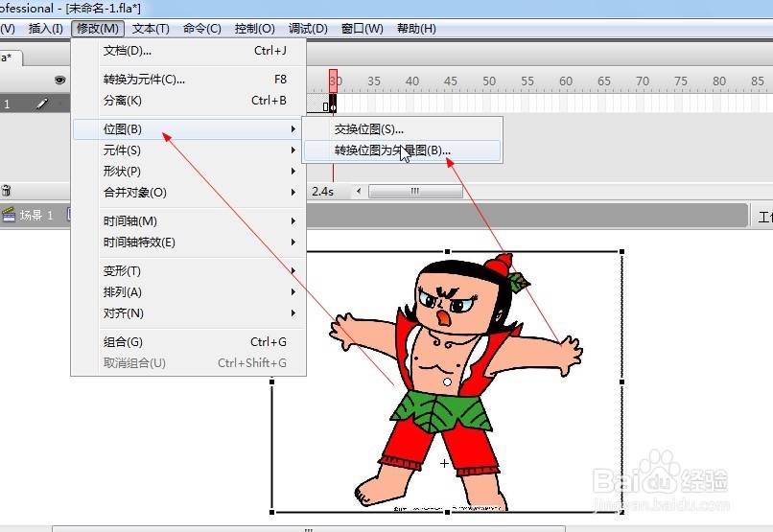Screen dimensions: 773x532
Task: Expand the 合并对象(O) submenu
Action: tap(188, 193)
